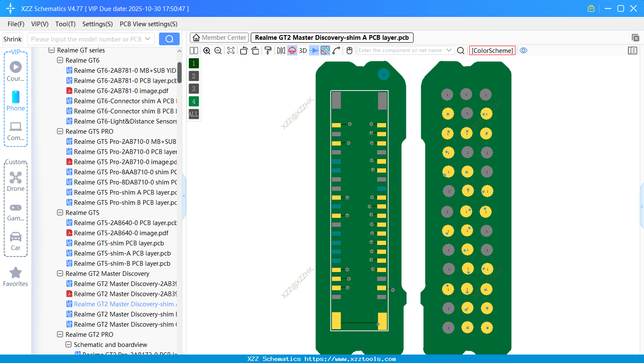
Task: Collapse the Realme GT5 folder
Action: pos(60,213)
